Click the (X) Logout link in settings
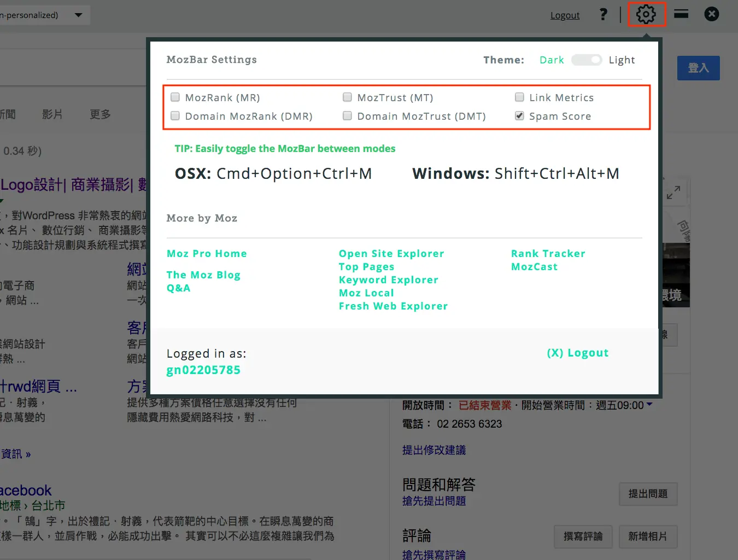Viewport: 738px width, 560px height. click(578, 353)
